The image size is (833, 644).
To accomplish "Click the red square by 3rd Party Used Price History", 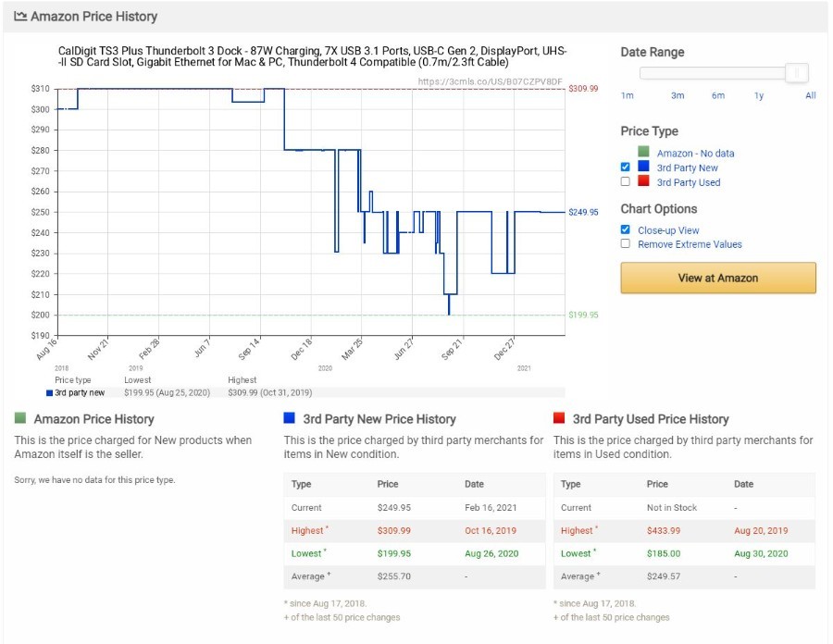I will click(x=559, y=418).
